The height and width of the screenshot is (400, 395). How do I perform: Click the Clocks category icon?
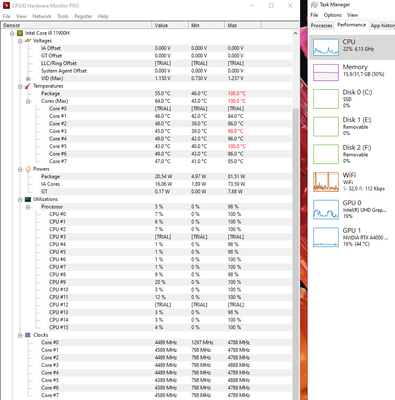pyautogui.click(x=28, y=335)
